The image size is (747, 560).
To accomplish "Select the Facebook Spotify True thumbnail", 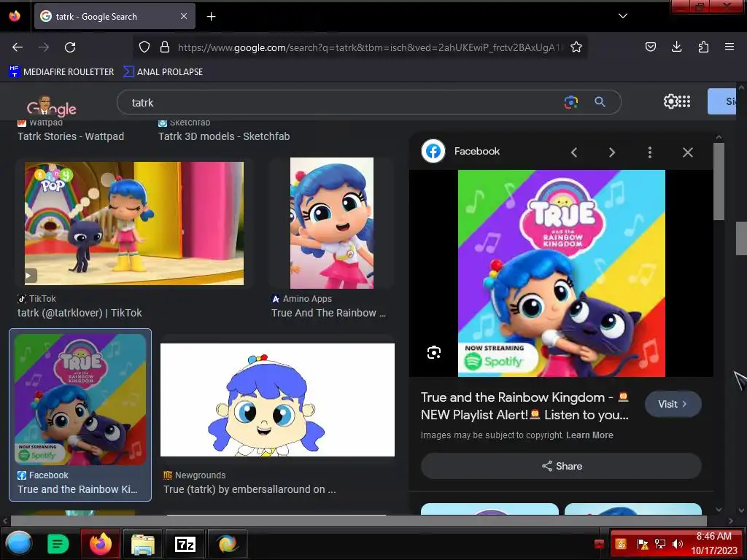I will coord(80,400).
